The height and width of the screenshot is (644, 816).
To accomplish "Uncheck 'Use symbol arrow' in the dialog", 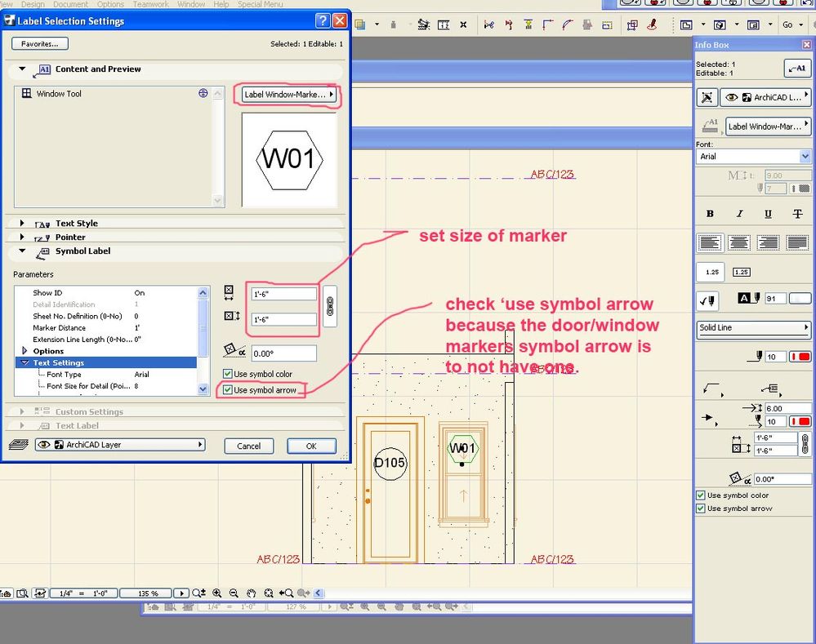I will coord(228,390).
